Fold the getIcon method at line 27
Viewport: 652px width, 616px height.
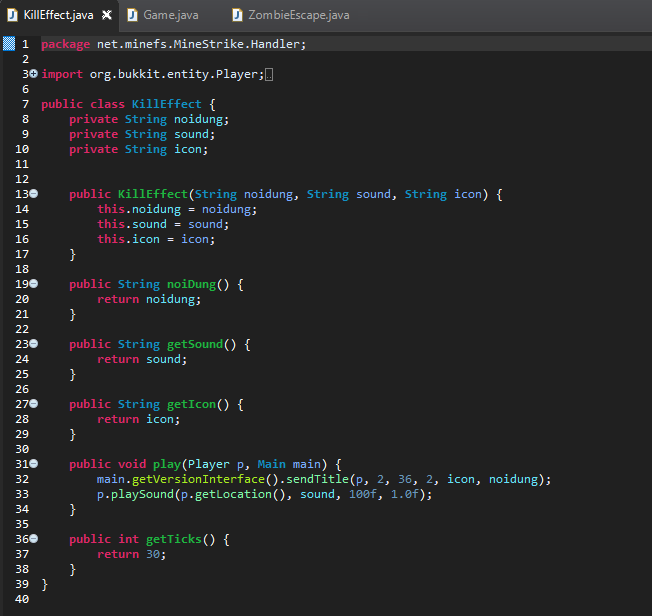33,404
